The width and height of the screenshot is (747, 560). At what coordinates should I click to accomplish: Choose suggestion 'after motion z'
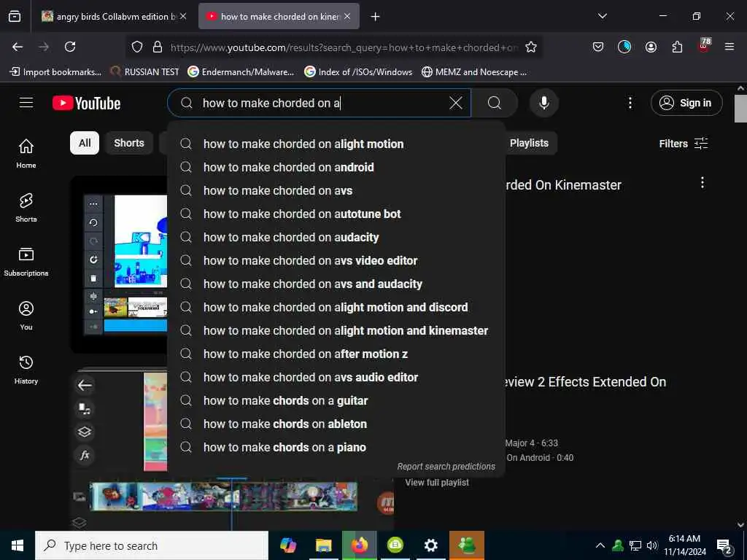[336, 354]
